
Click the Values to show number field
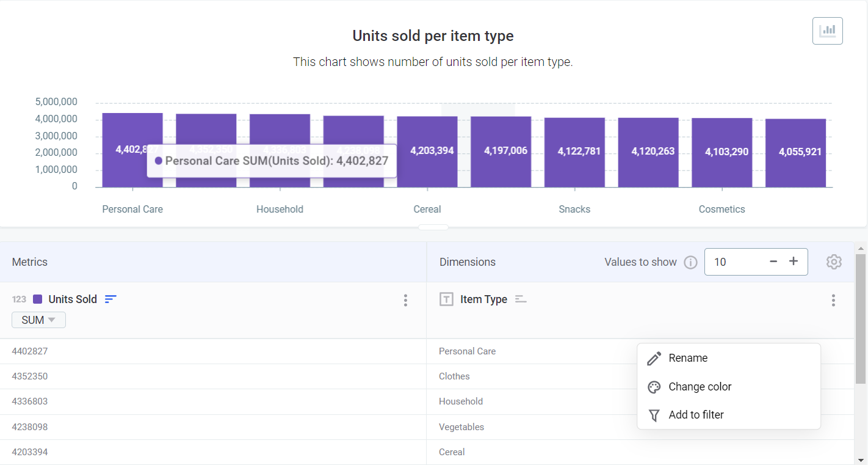[734, 262]
